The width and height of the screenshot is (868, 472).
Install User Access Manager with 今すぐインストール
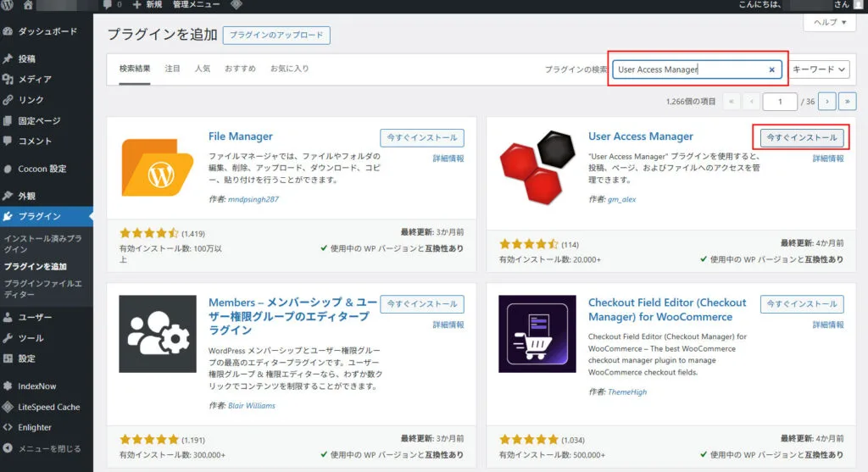pyautogui.click(x=801, y=137)
